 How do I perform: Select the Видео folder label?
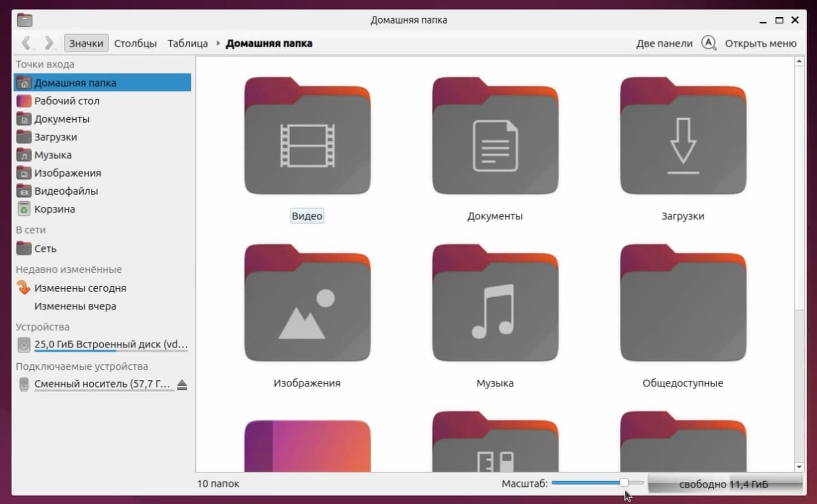point(307,216)
